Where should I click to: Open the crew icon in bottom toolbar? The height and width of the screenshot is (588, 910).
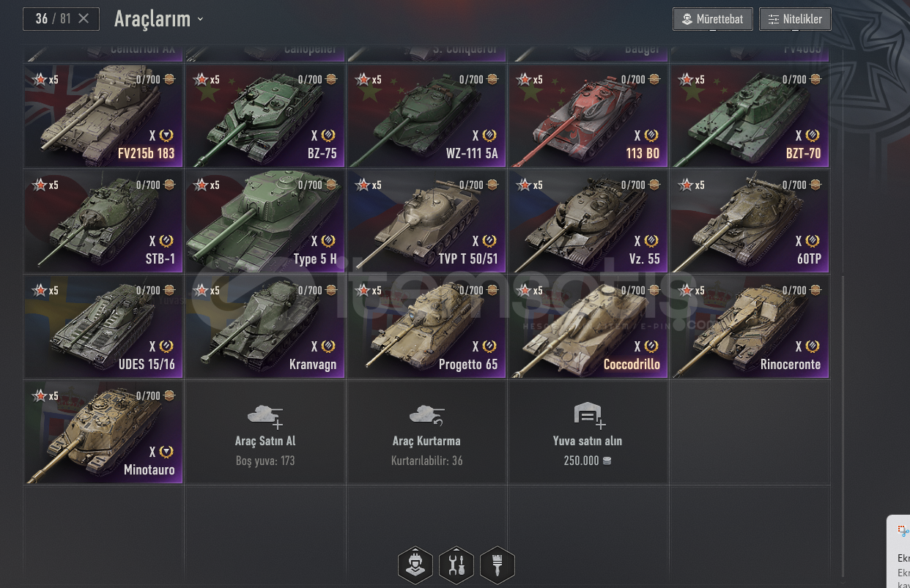click(x=415, y=565)
